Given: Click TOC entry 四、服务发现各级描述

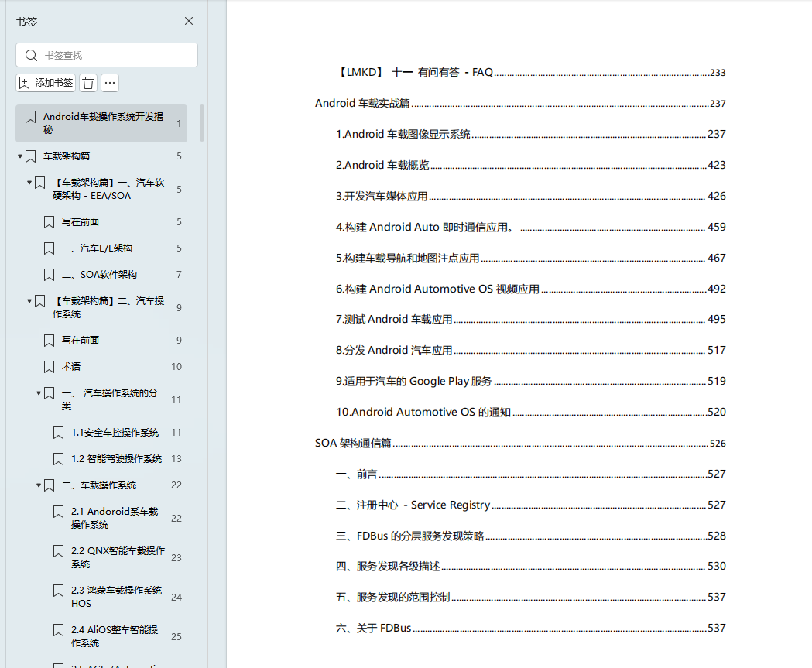Looking at the screenshot, I should (531, 567).
